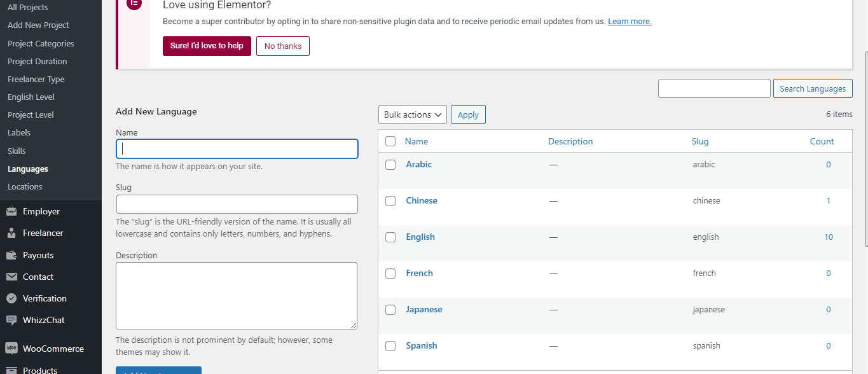
Task: Go to the Project Categories submenu item
Action: pyautogui.click(x=41, y=43)
